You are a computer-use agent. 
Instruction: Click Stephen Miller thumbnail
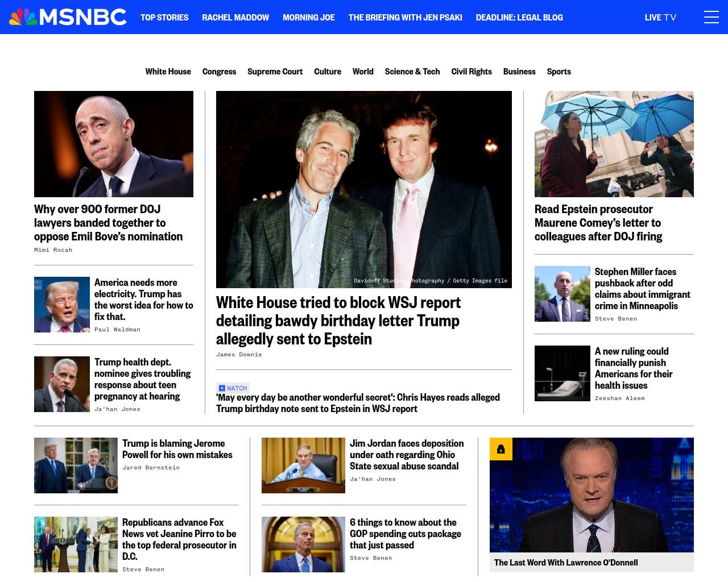click(x=562, y=294)
